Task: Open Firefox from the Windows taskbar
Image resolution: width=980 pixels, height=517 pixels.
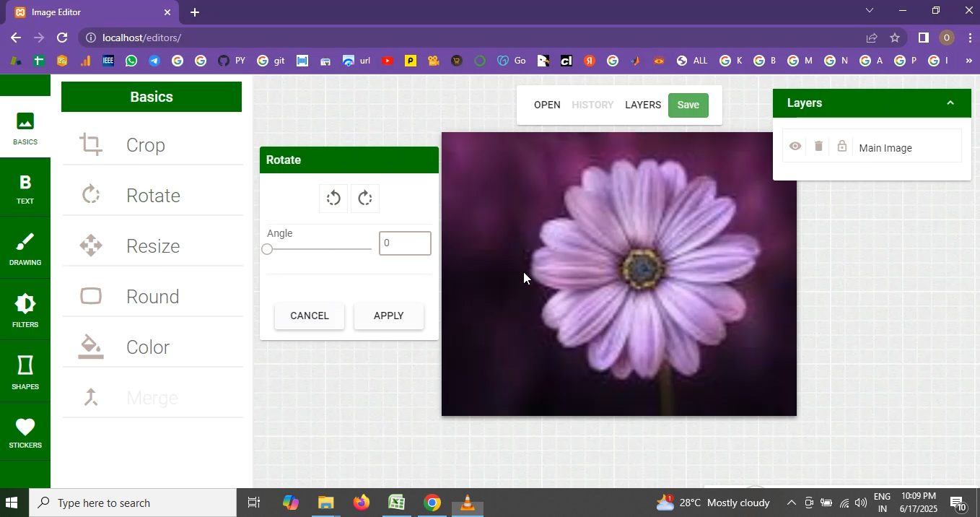Action: (x=362, y=503)
